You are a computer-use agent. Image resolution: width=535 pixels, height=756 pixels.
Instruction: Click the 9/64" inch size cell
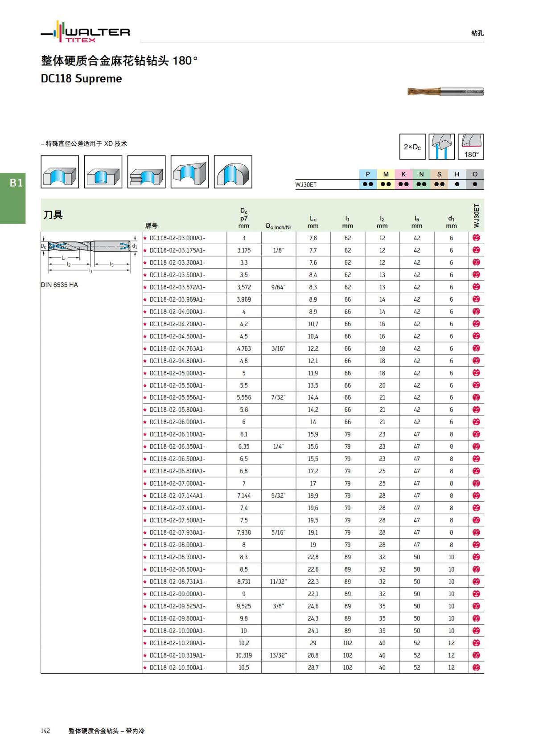[278, 287]
